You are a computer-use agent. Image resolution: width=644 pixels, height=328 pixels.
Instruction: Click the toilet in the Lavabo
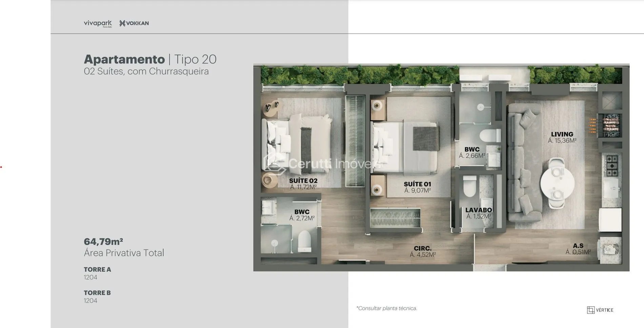coord(470,187)
